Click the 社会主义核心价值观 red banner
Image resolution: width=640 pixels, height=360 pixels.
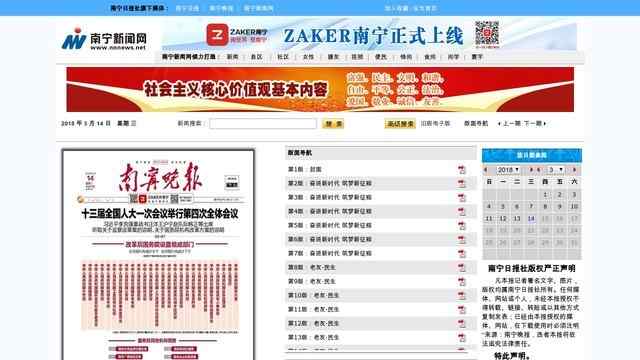[x=320, y=89]
